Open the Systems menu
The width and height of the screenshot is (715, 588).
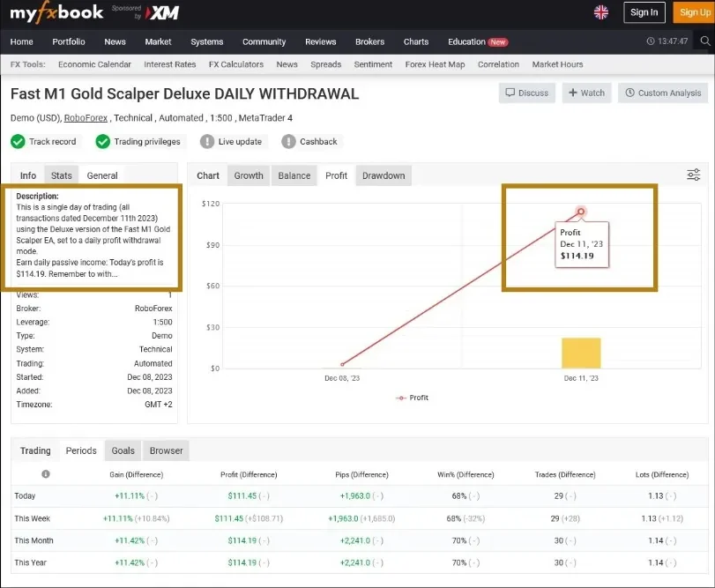[207, 42]
